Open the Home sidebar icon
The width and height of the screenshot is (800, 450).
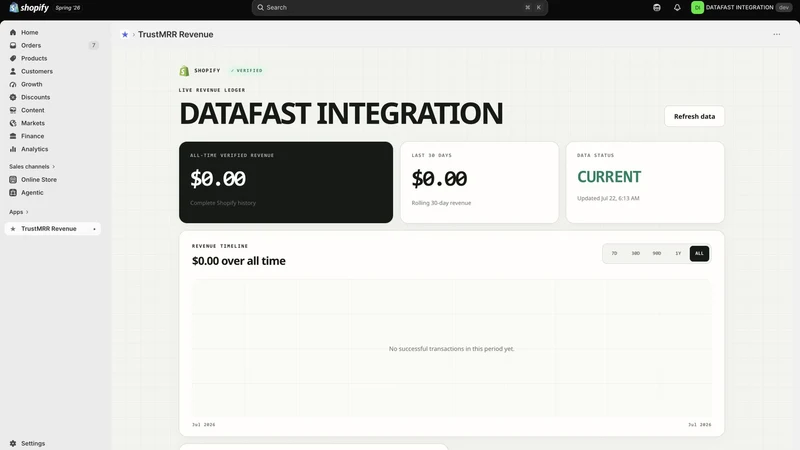(13, 32)
